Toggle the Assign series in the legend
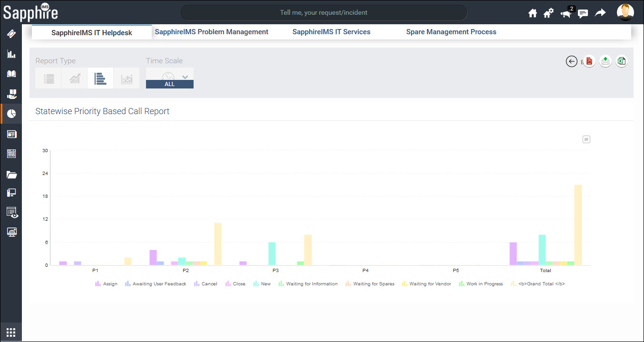Image resolution: width=644 pixels, height=342 pixels. [107, 283]
